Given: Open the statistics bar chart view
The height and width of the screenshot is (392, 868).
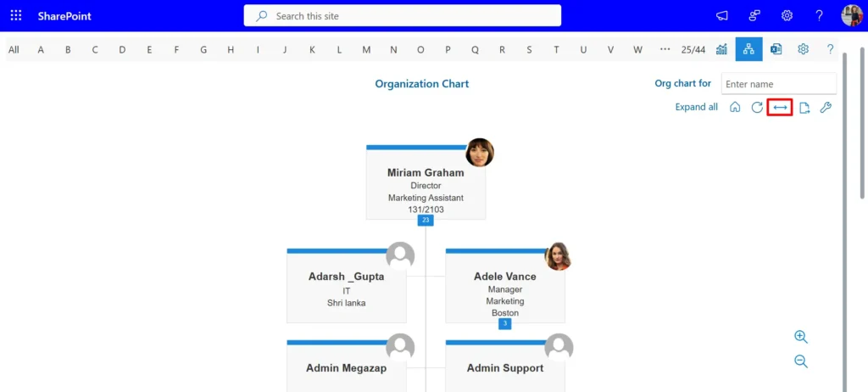Looking at the screenshot, I should click(x=721, y=49).
